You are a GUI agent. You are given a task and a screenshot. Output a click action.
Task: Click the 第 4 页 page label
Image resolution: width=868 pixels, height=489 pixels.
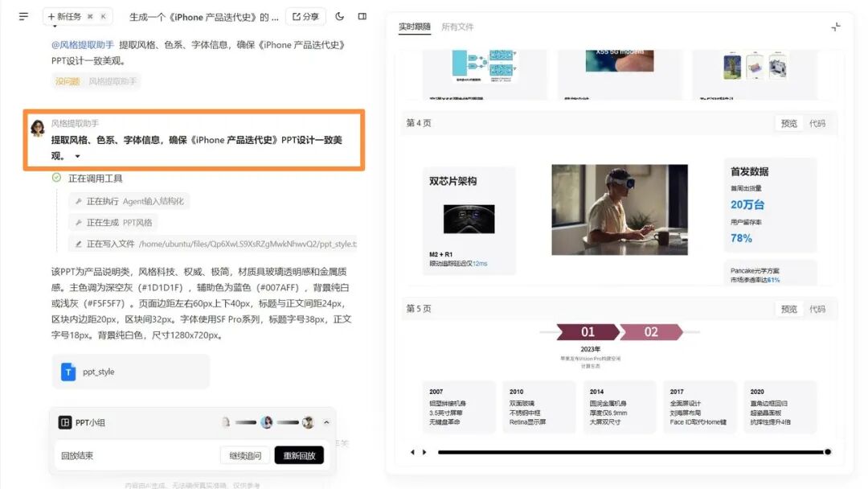point(419,123)
